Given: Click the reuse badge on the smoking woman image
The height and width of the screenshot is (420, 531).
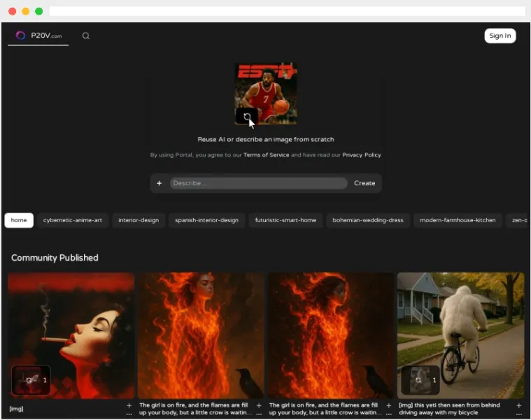Looking at the screenshot, I should pyautogui.click(x=31, y=380).
